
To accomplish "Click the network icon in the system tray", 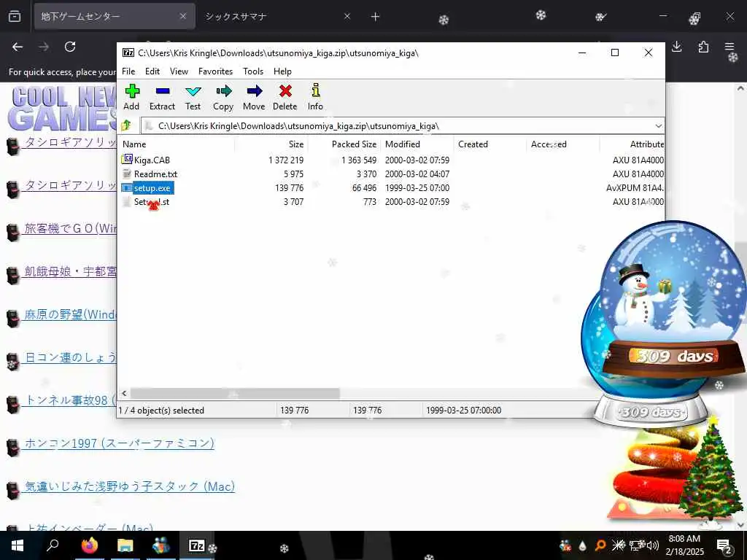I will (x=636, y=545).
